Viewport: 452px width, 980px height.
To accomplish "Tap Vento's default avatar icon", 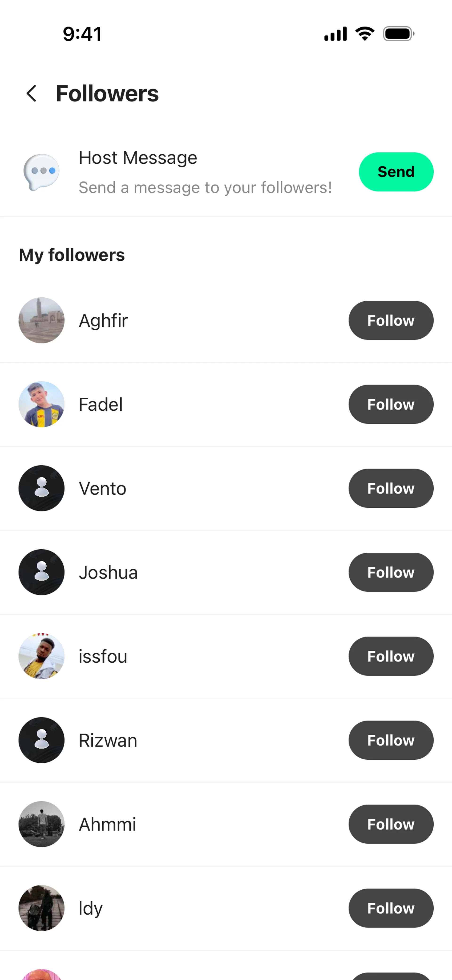I will [x=41, y=488].
